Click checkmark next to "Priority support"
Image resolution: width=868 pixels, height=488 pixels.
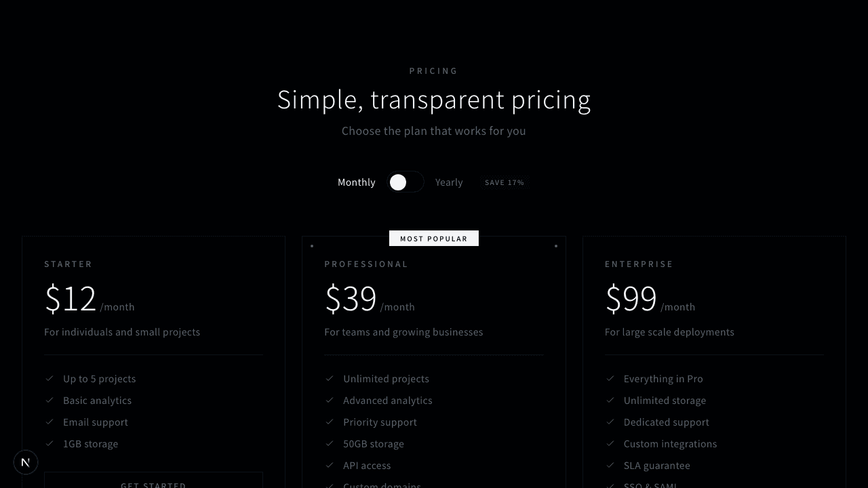(330, 422)
